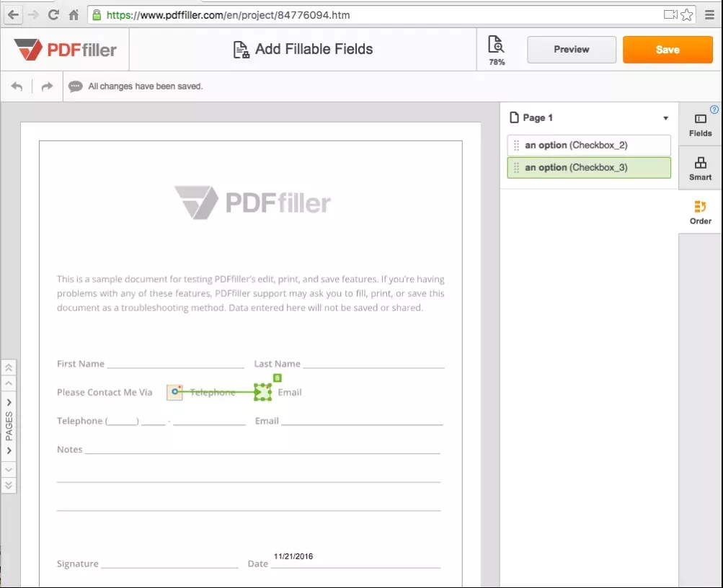Click the PAGES vertical label
The width and height of the screenshot is (723, 588).
(9, 427)
